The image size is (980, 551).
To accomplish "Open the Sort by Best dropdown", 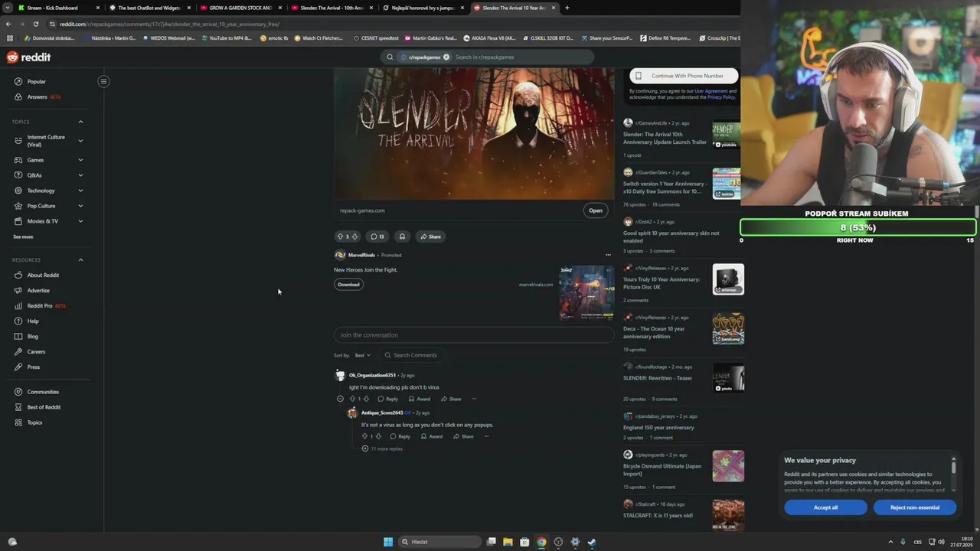I will pyautogui.click(x=363, y=355).
